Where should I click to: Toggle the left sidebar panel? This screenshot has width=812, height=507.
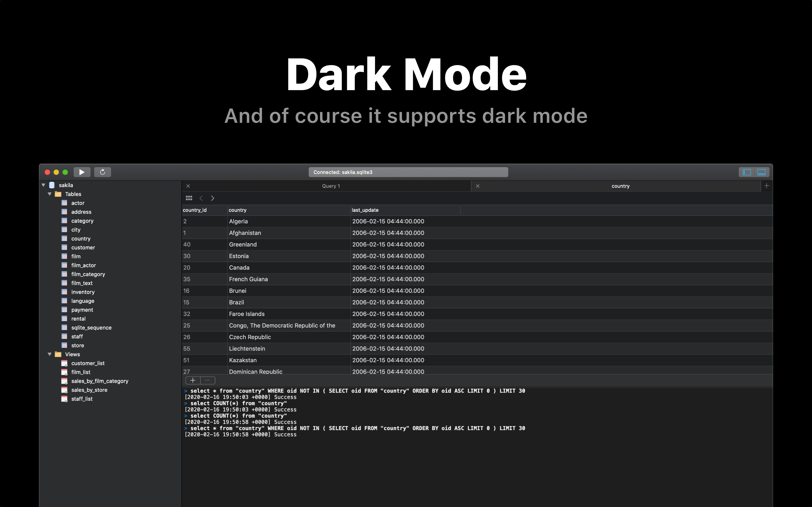[x=747, y=172]
